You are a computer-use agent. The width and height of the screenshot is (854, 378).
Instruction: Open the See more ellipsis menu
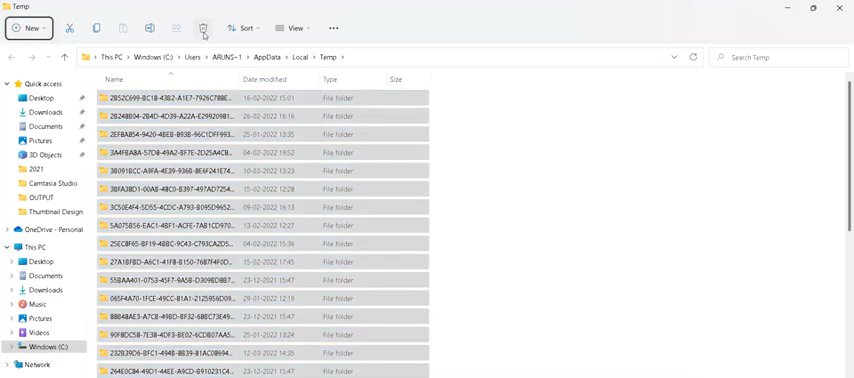coord(334,28)
